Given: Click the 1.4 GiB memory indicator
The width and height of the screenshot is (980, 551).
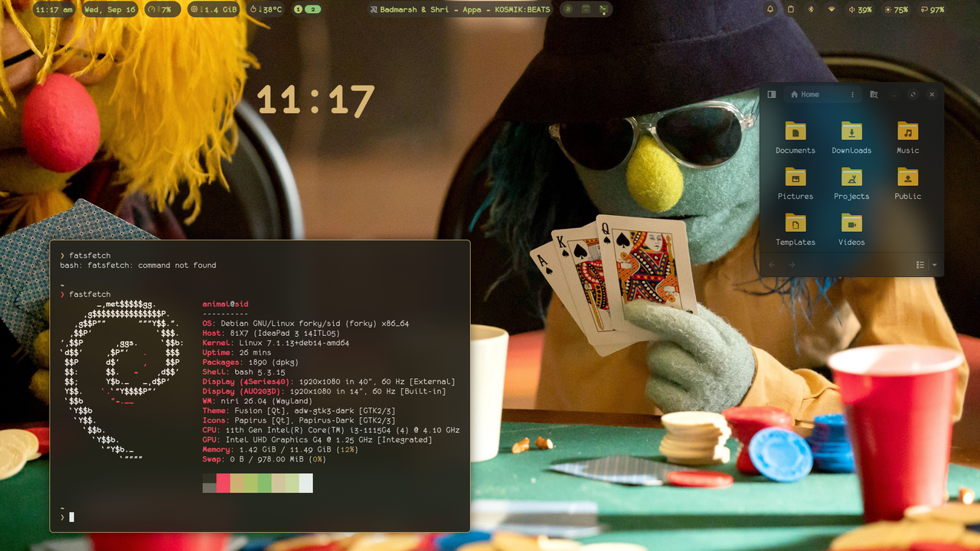Looking at the screenshot, I should [x=214, y=9].
